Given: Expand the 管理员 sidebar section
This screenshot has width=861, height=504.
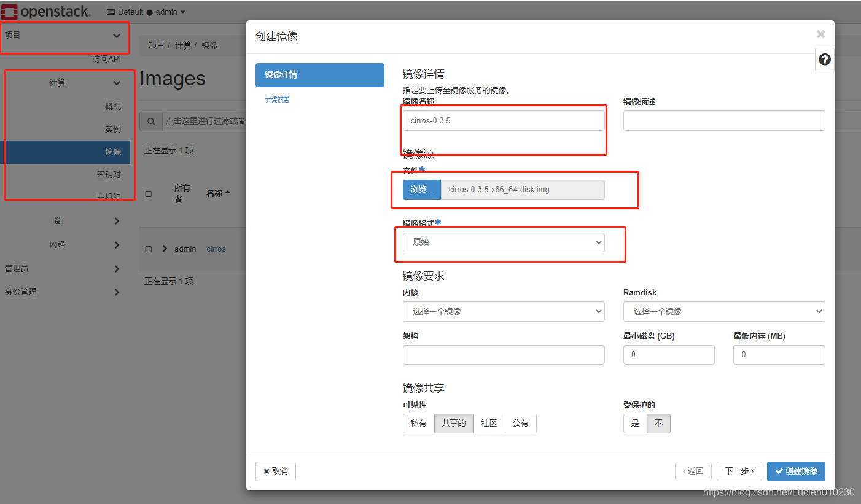Looking at the screenshot, I should [x=65, y=268].
